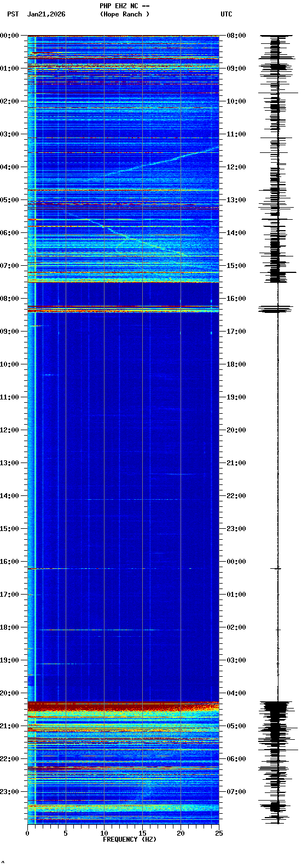
Task: Click the 20 Hz frequency tick label
Action: pyautogui.click(x=181, y=833)
